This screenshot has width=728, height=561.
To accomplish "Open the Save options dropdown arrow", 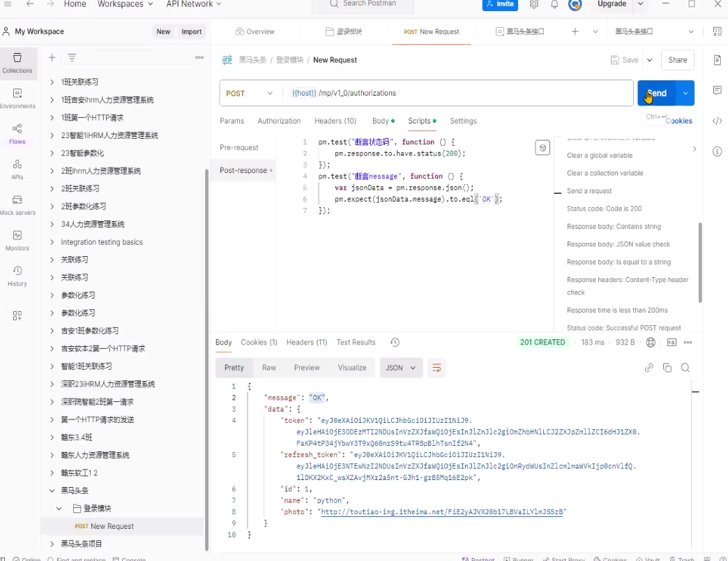I will pos(649,60).
